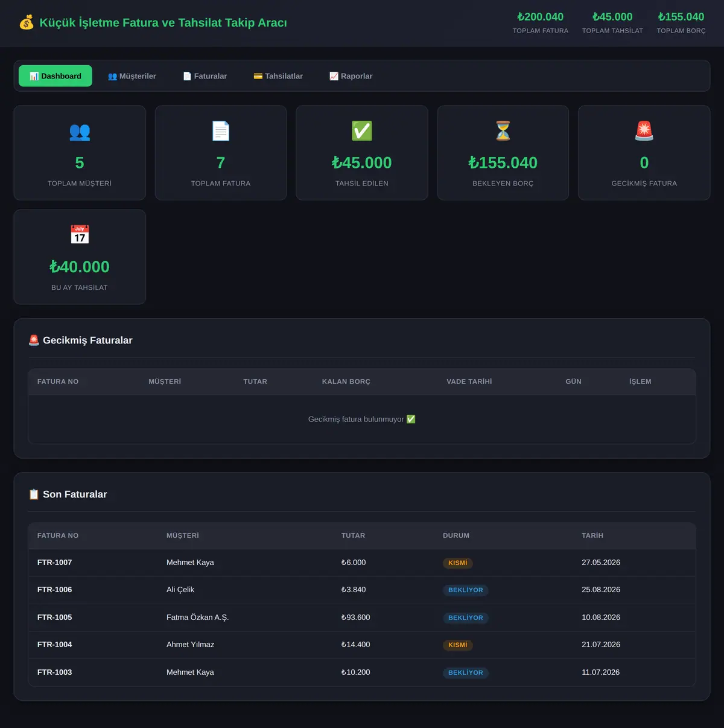The height and width of the screenshot is (728, 724).
Task: Click the KISMİ status badge for FTR-1007
Action: coord(458,563)
